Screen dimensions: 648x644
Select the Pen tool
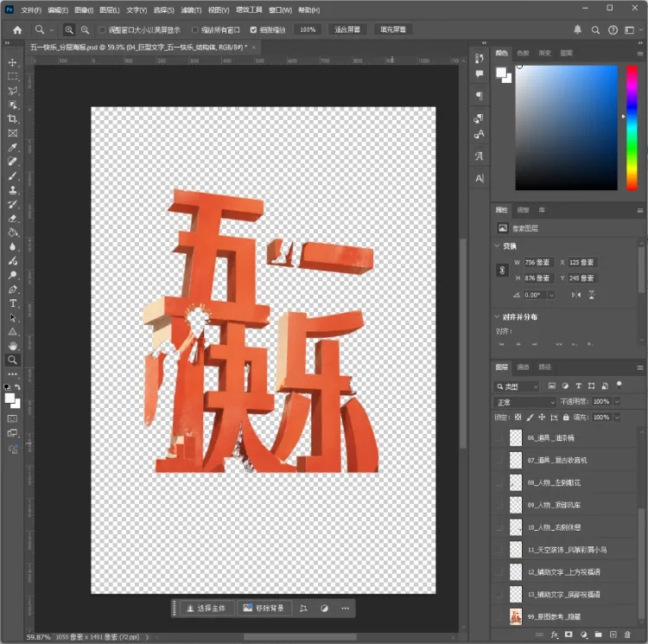pos(12,290)
